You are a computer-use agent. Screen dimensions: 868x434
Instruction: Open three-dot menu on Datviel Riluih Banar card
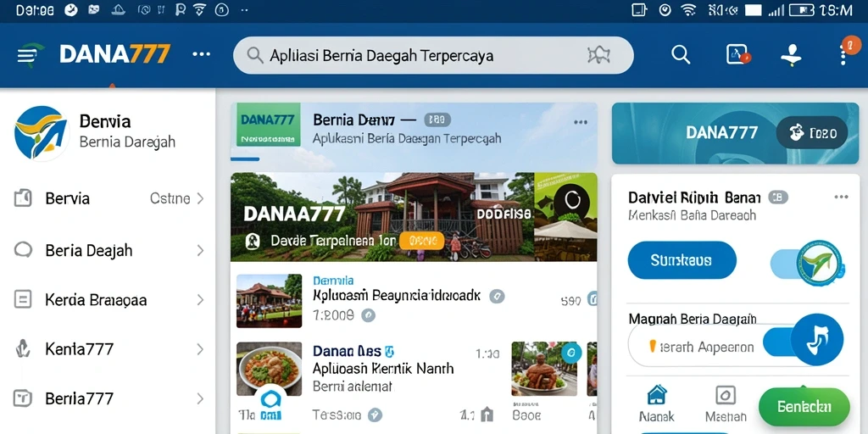coord(841,197)
